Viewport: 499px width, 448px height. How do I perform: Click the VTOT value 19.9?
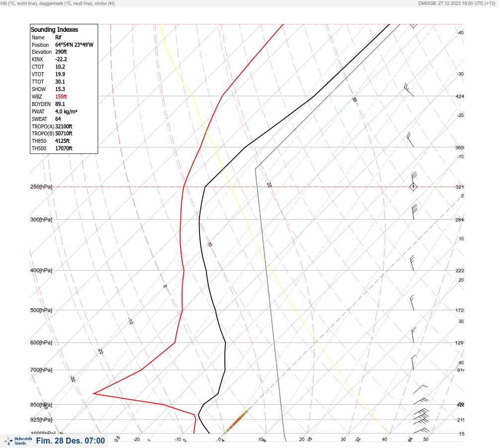pyautogui.click(x=60, y=74)
